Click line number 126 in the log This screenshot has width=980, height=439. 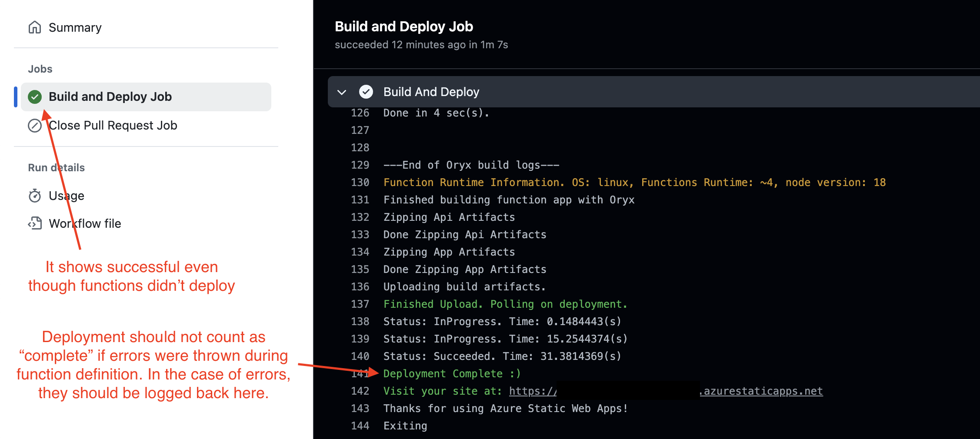click(360, 113)
